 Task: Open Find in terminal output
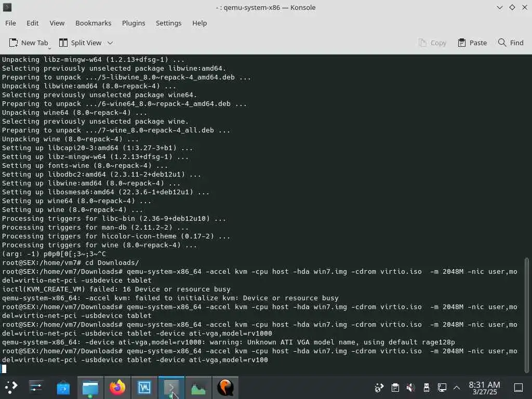511,43
